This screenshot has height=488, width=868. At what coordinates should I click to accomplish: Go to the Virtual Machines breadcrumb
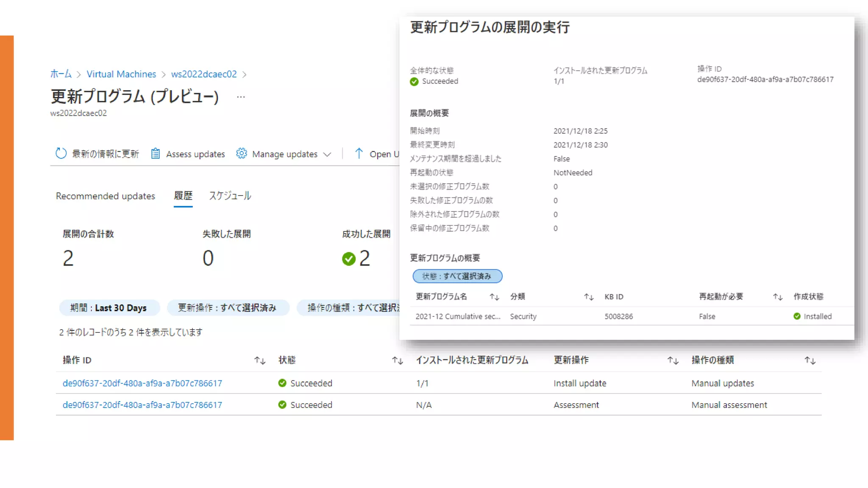pos(121,74)
